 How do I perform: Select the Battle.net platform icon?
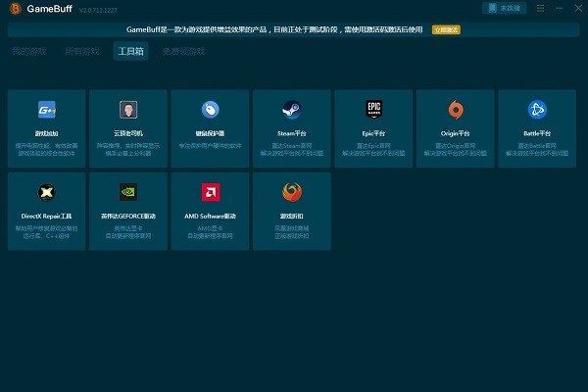click(537, 110)
